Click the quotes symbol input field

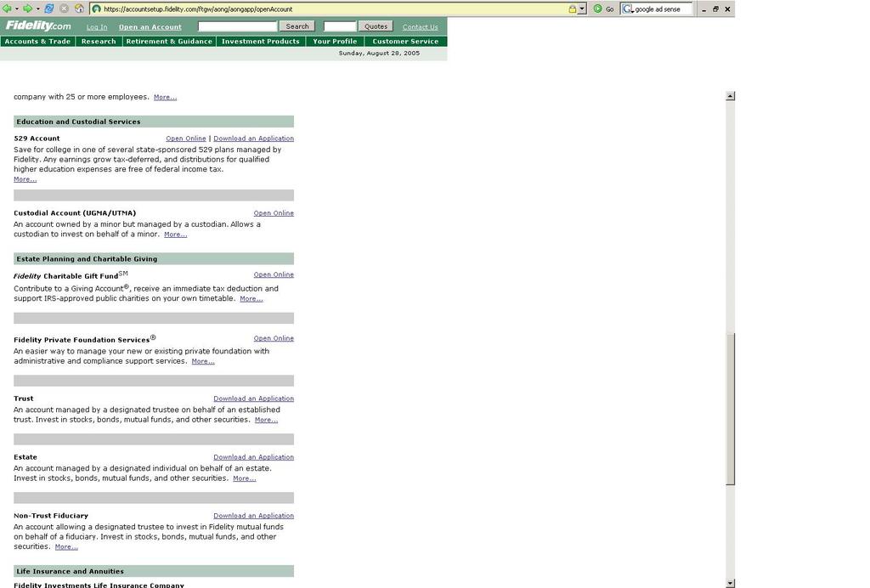(x=340, y=26)
